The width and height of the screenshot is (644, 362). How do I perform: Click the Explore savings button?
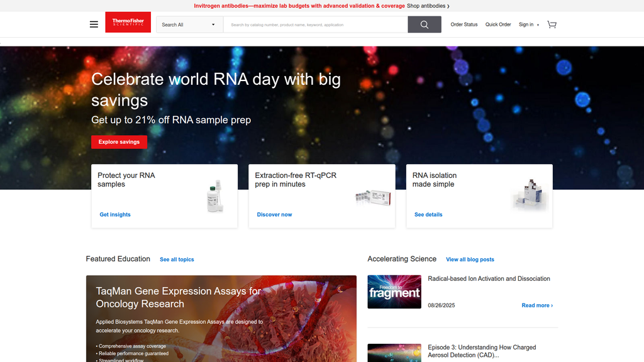(x=119, y=142)
